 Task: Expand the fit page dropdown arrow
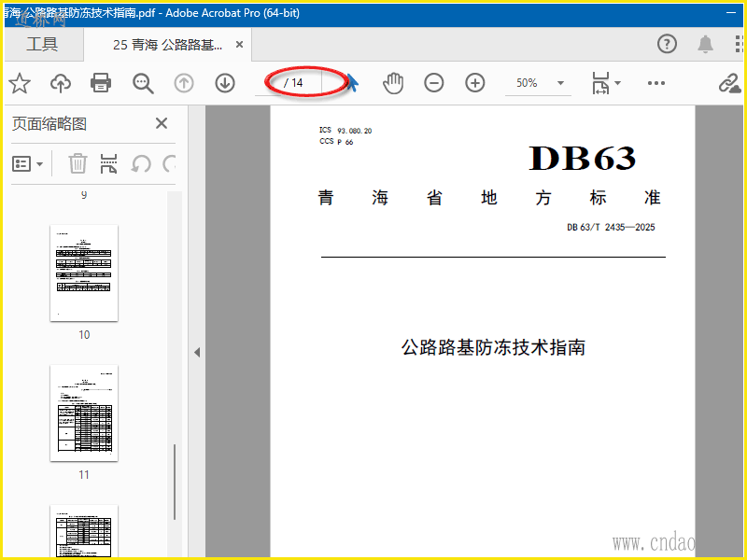coord(618,83)
